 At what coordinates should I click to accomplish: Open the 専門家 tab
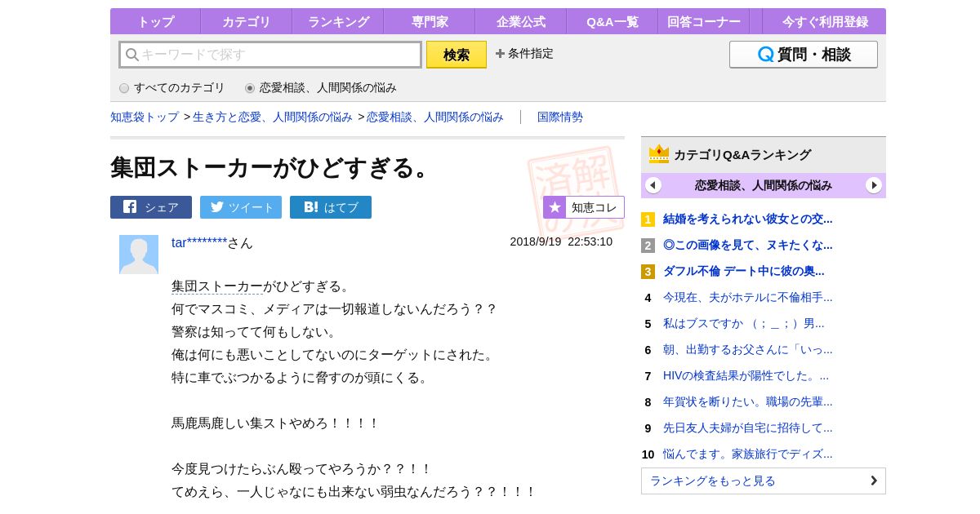pos(429,21)
